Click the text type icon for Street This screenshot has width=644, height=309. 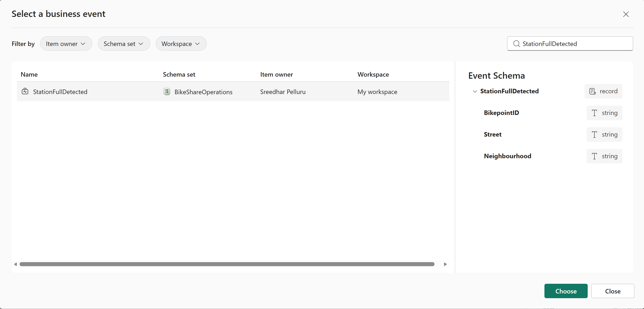594,135
